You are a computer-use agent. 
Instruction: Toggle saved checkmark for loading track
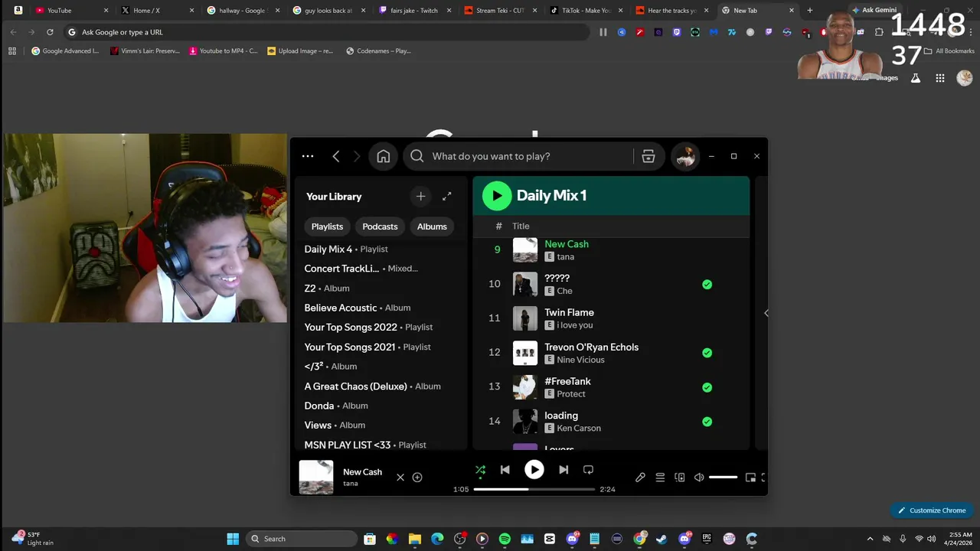(x=707, y=422)
